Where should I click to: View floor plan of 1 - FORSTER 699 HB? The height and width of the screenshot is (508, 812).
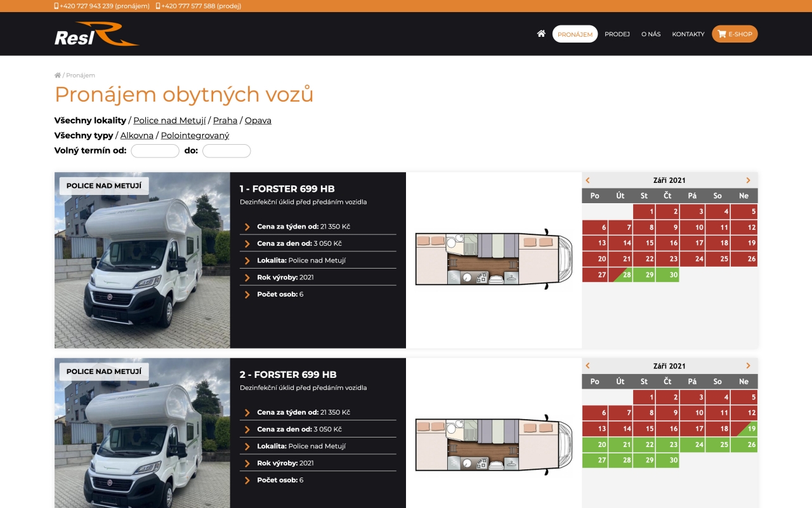(494, 259)
